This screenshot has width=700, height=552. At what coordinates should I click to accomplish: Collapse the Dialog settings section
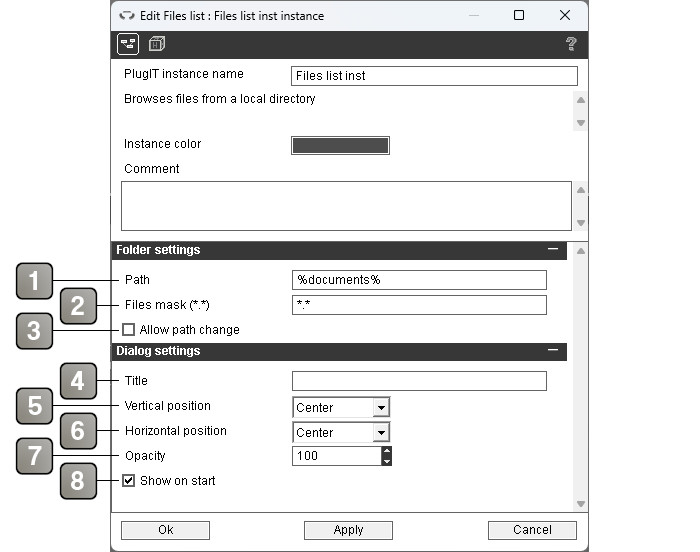(553, 350)
